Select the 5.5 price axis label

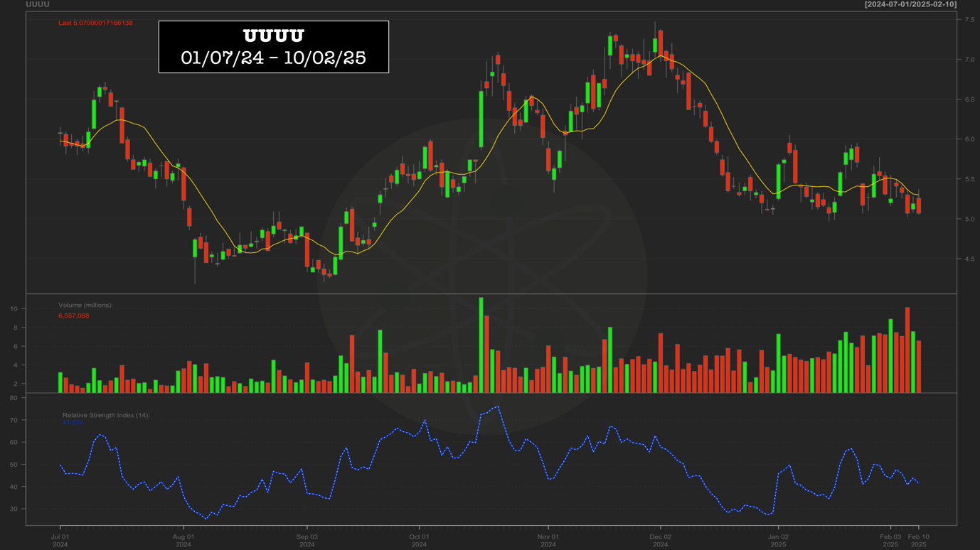pyautogui.click(x=969, y=179)
